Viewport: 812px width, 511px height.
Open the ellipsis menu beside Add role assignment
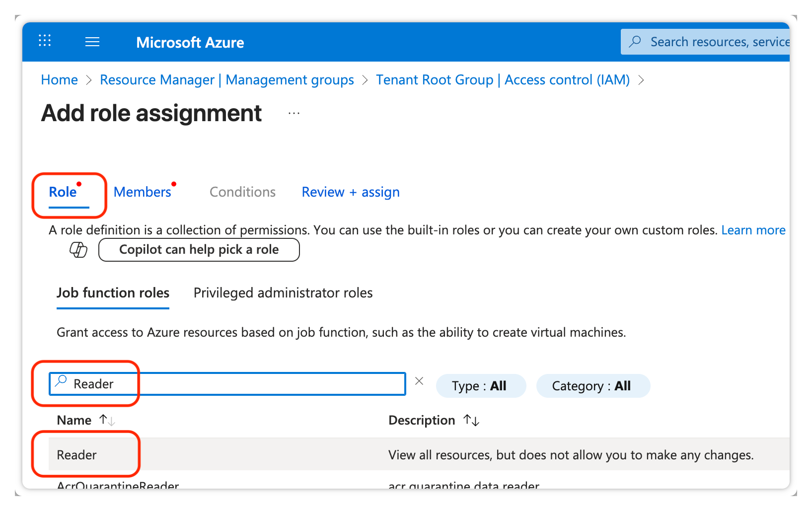294,114
